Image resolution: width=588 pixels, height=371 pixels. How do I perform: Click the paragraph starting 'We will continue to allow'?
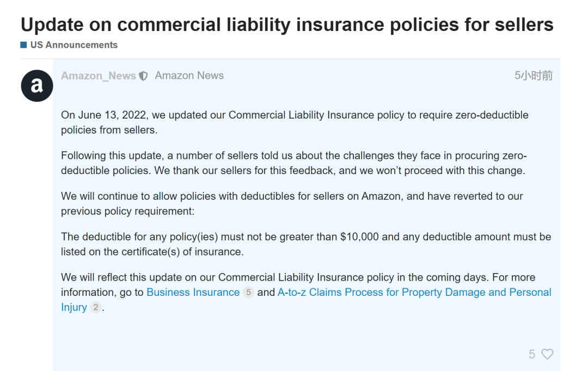click(292, 203)
